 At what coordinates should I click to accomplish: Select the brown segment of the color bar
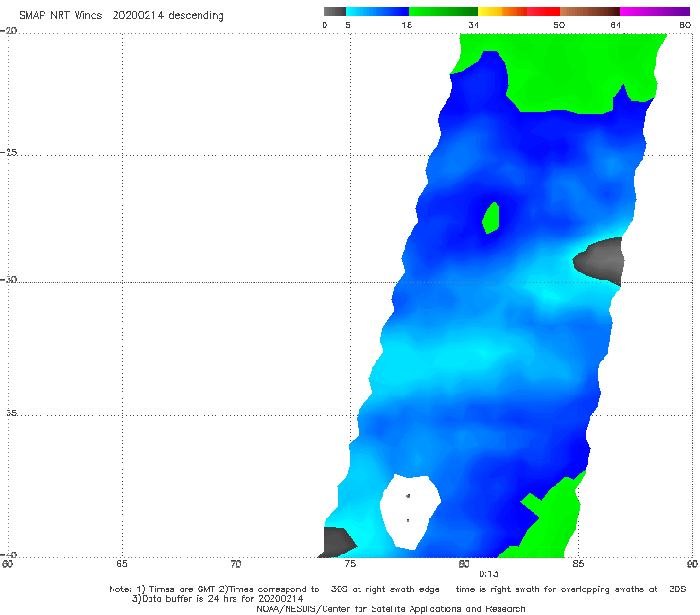(x=589, y=11)
